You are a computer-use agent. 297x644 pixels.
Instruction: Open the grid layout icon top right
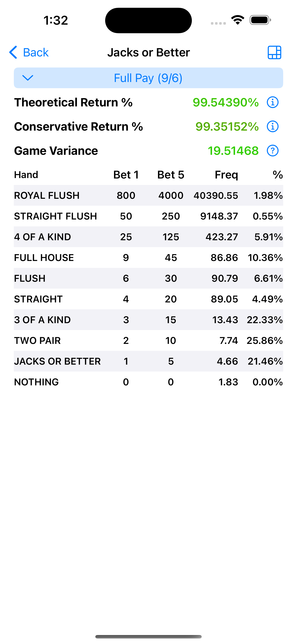coord(274,53)
